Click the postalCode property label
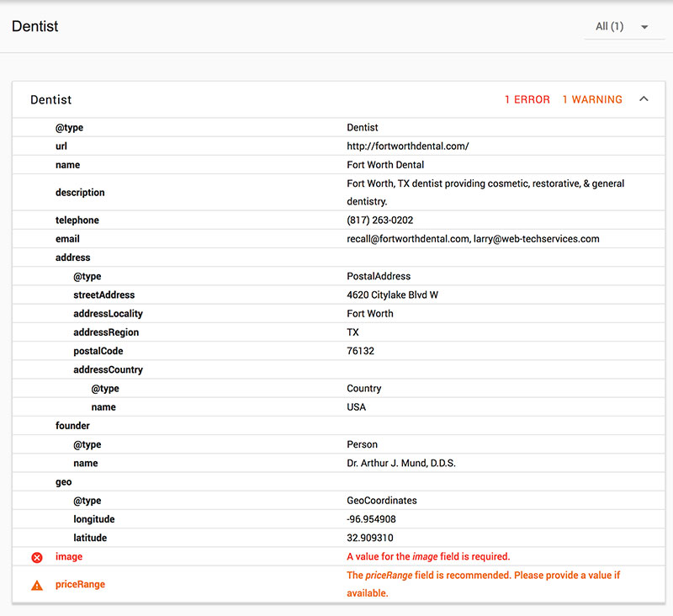The width and height of the screenshot is (673, 616). pyautogui.click(x=98, y=351)
